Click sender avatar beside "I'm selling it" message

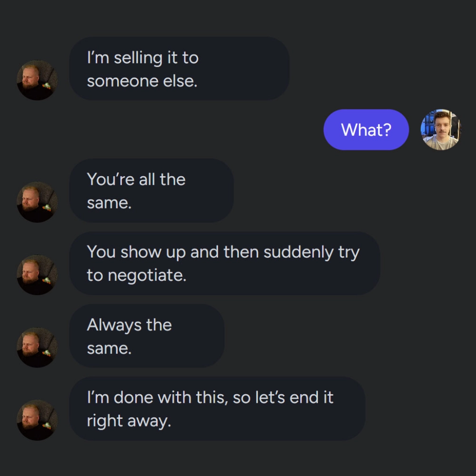click(37, 80)
